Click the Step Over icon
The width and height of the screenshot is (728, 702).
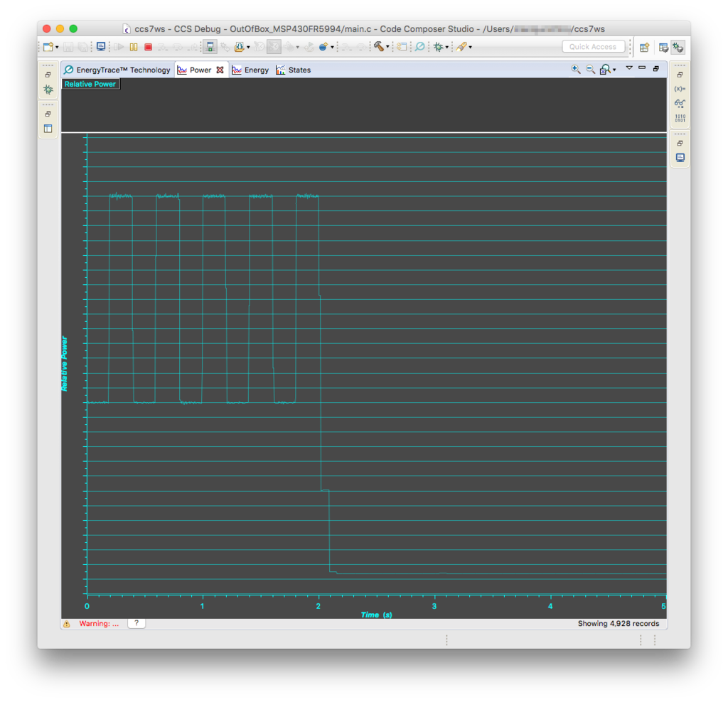click(177, 47)
